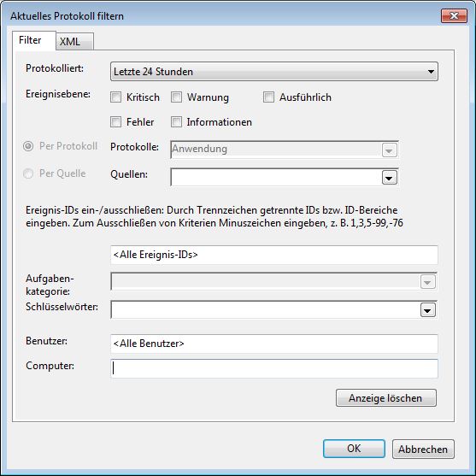Screen dimensions: 476x476
Task: Click the Anzeige löschen button
Action: 385,398
